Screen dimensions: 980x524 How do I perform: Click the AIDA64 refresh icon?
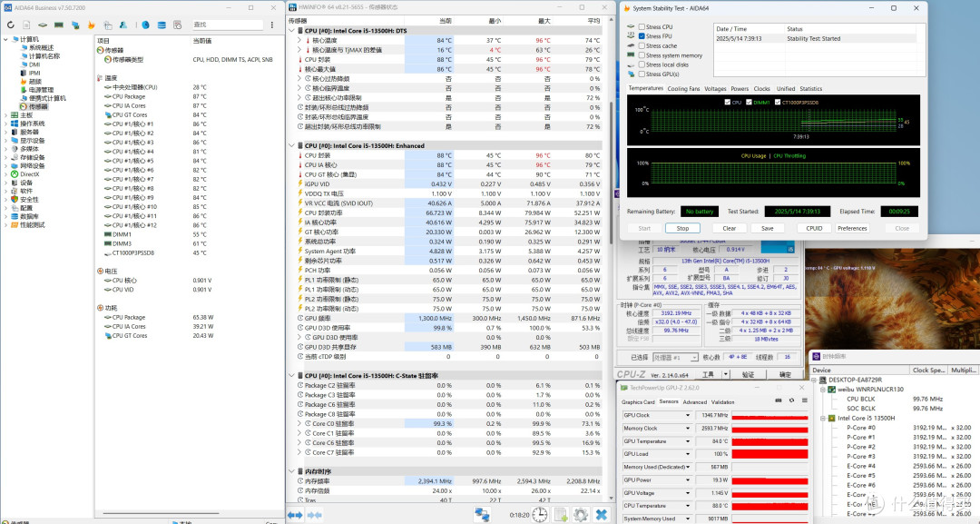[x=10, y=25]
